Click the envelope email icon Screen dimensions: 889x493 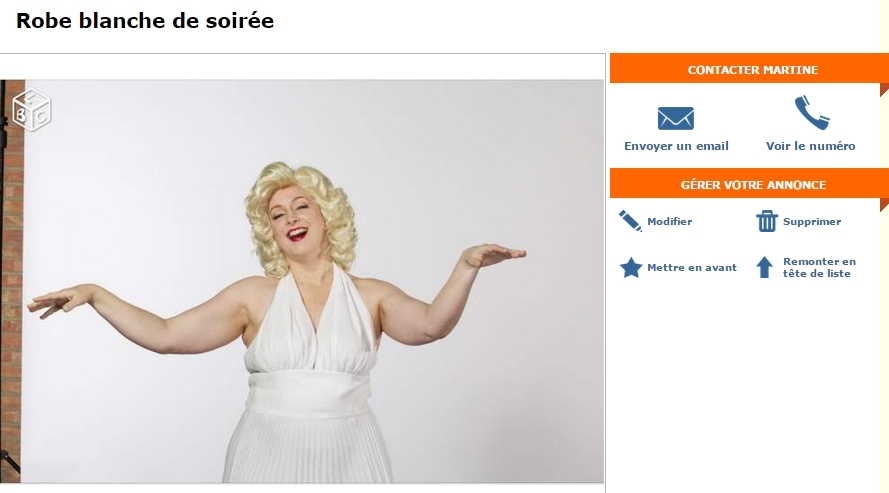pos(675,118)
